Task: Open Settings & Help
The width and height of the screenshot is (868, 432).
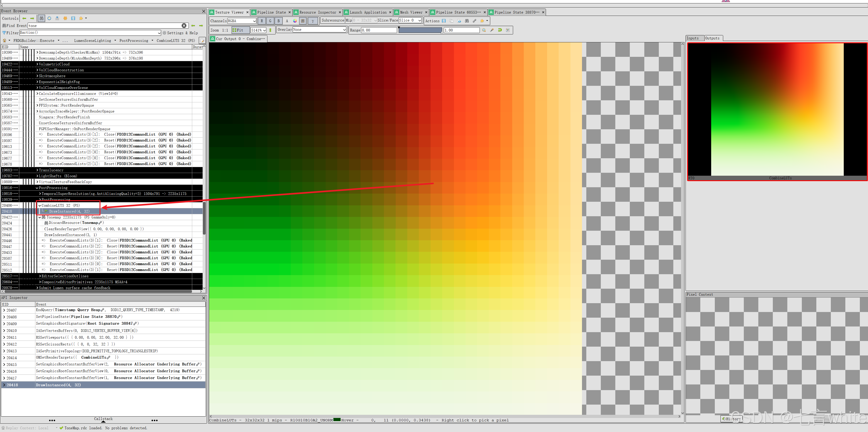Action: point(181,33)
